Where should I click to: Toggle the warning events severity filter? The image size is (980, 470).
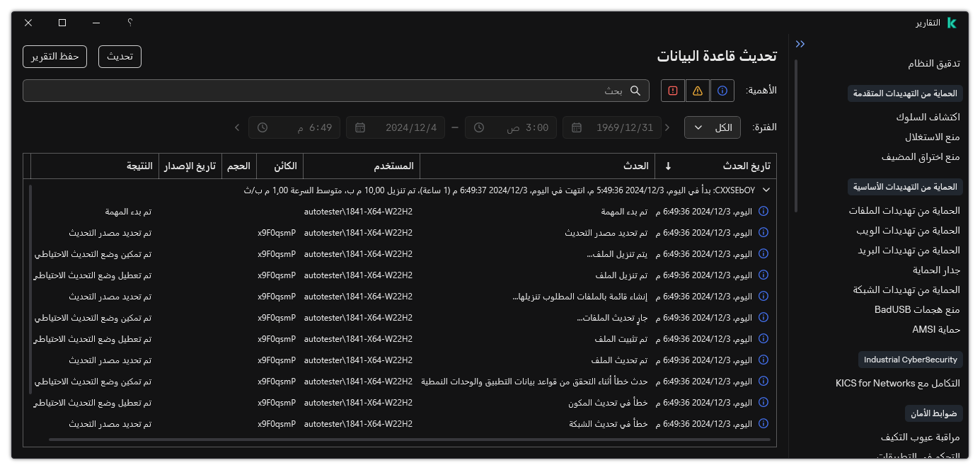click(697, 91)
